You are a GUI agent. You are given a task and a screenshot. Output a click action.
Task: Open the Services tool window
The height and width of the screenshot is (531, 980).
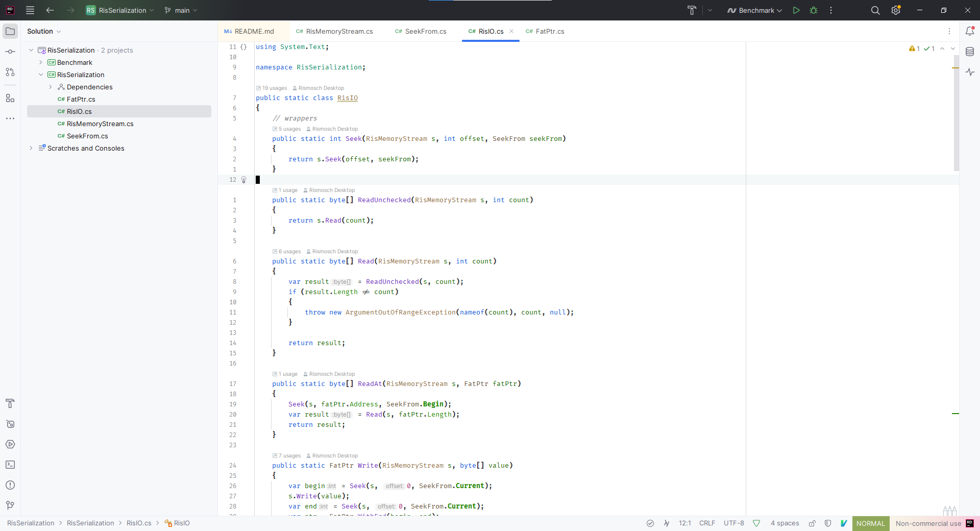click(10, 444)
